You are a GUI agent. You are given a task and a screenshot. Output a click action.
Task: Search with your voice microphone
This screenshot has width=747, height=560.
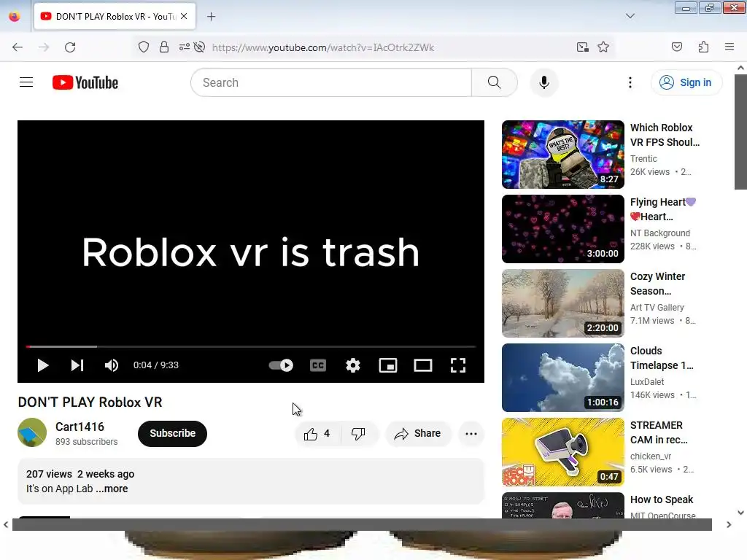tap(544, 82)
